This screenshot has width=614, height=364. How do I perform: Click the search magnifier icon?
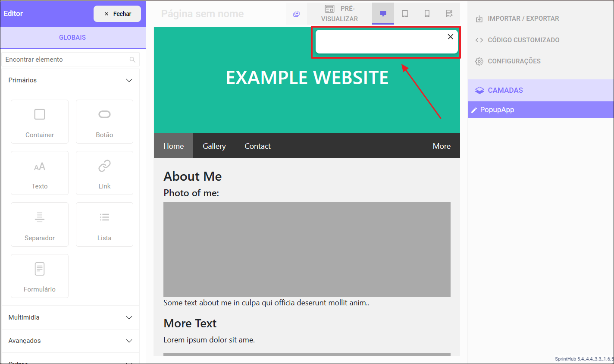pos(132,60)
